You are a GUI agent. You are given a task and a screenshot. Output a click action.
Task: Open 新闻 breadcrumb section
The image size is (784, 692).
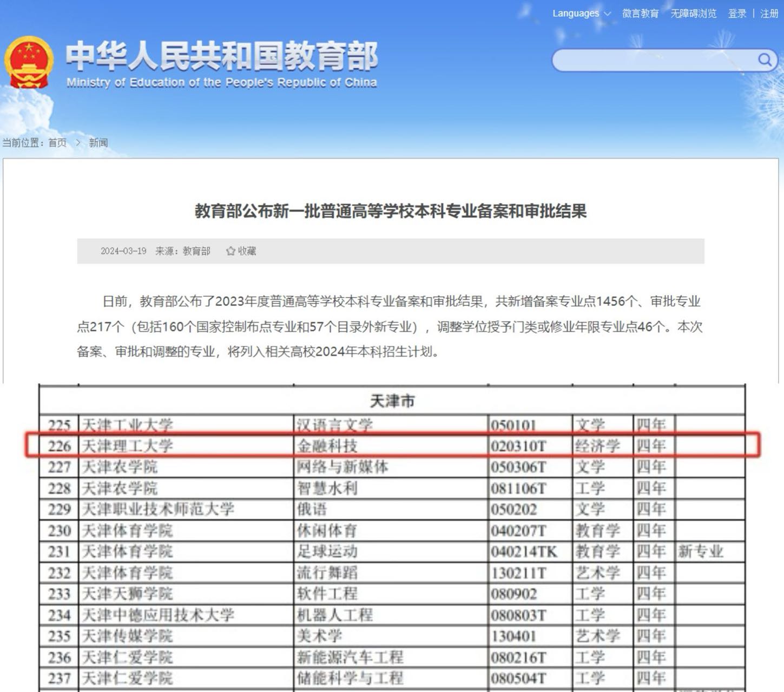98,143
